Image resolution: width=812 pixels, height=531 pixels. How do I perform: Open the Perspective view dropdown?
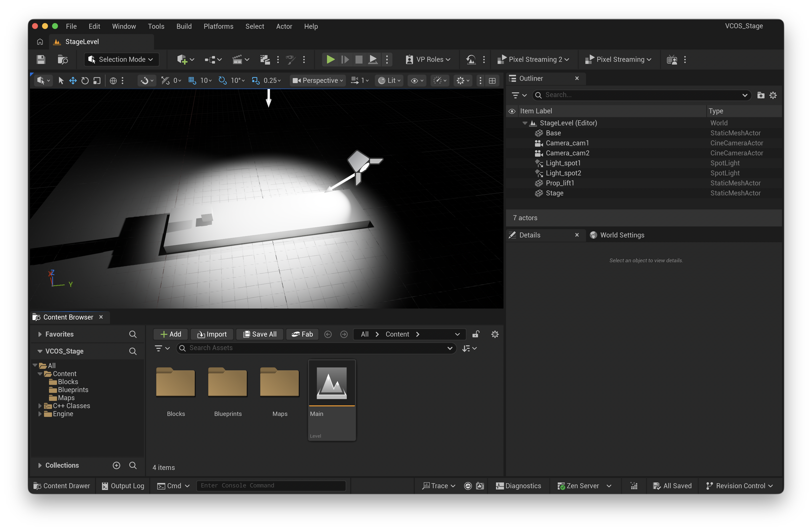tap(318, 81)
